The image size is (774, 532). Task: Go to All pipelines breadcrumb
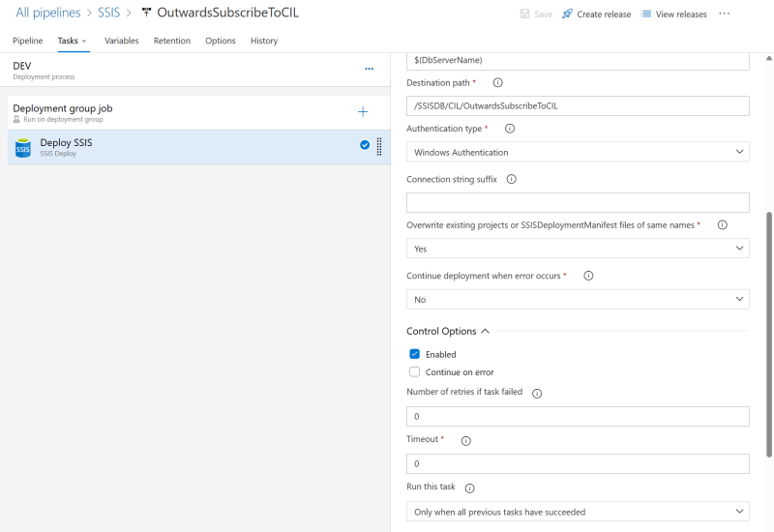[x=47, y=13]
